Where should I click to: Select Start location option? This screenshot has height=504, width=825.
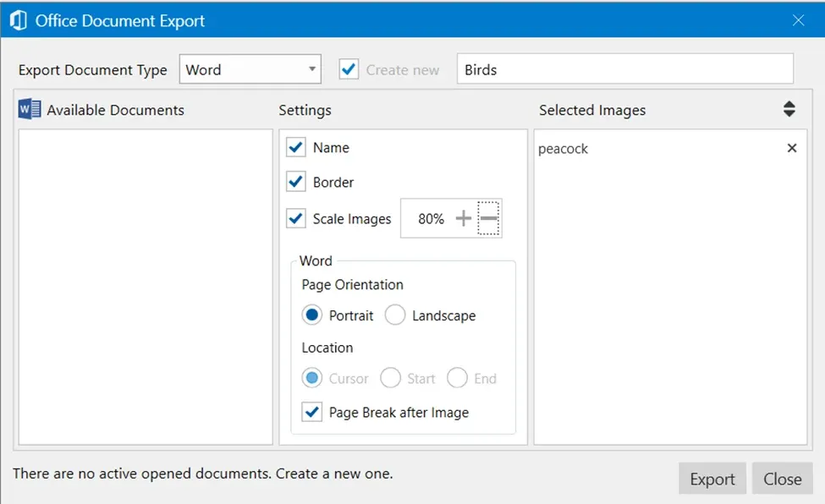coord(390,378)
